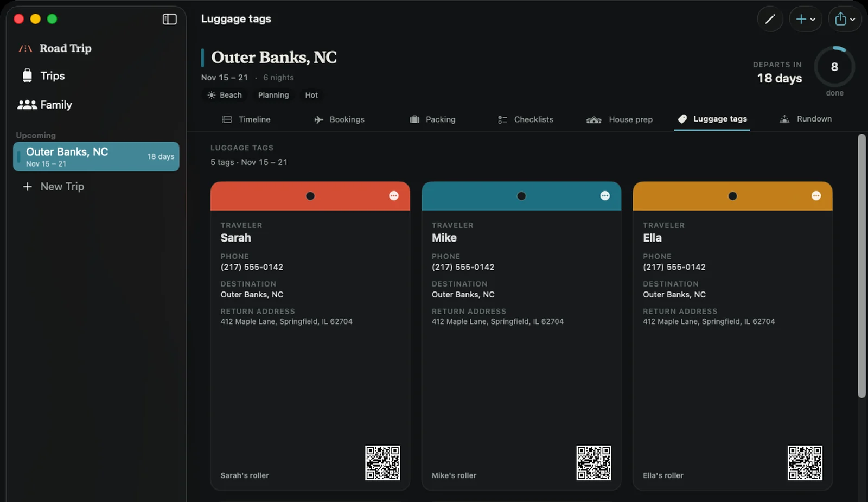Create a New Trip

pyautogui.click(x=53, y=187)
